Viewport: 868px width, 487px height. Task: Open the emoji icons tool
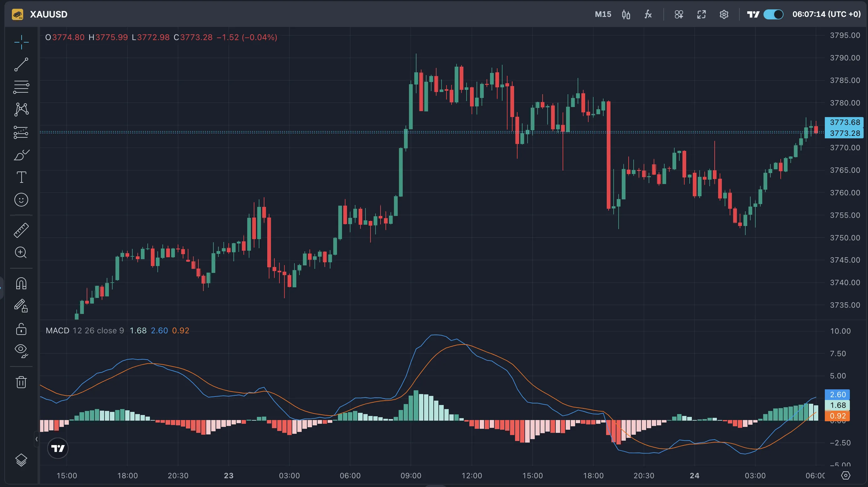tap(21, 200)
